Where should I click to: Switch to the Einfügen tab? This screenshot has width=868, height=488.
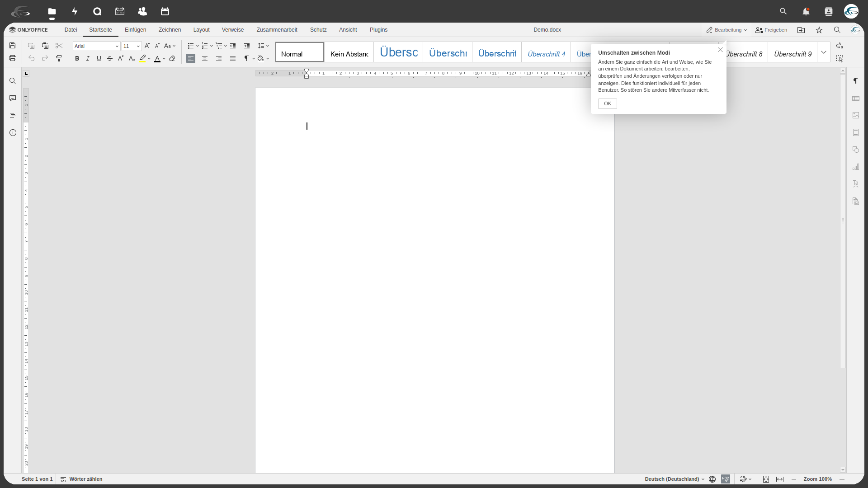[135, 30]
